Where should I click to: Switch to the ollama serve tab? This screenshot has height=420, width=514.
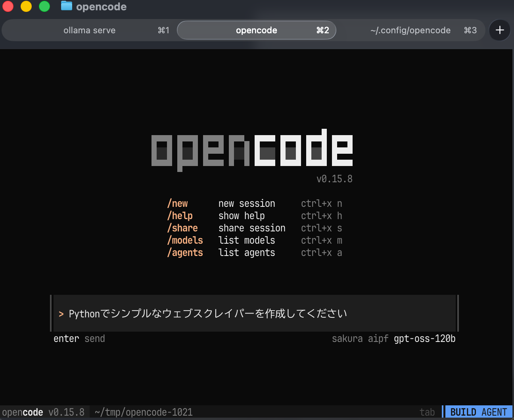(90, 31)
